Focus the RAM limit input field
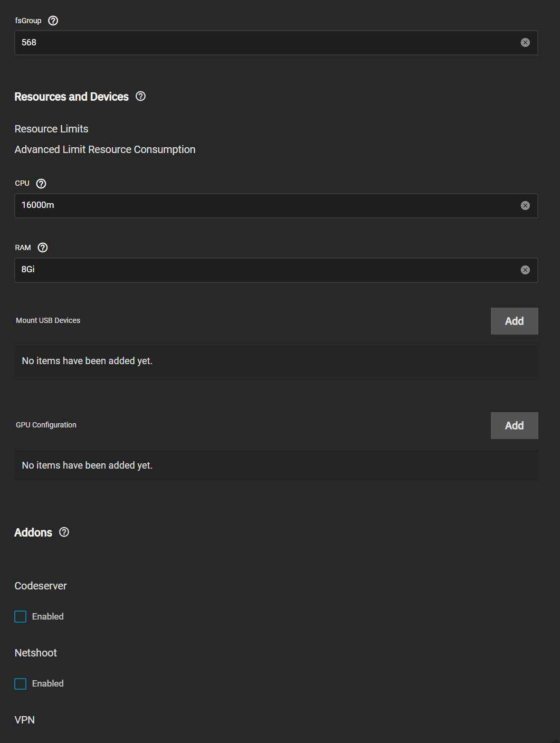The image size is (560, 743). 276,270
